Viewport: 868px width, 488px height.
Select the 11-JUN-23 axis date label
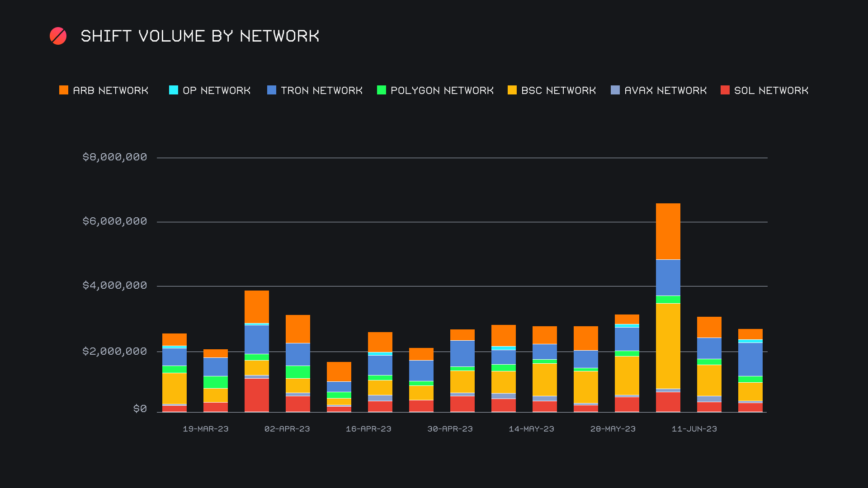694,429
